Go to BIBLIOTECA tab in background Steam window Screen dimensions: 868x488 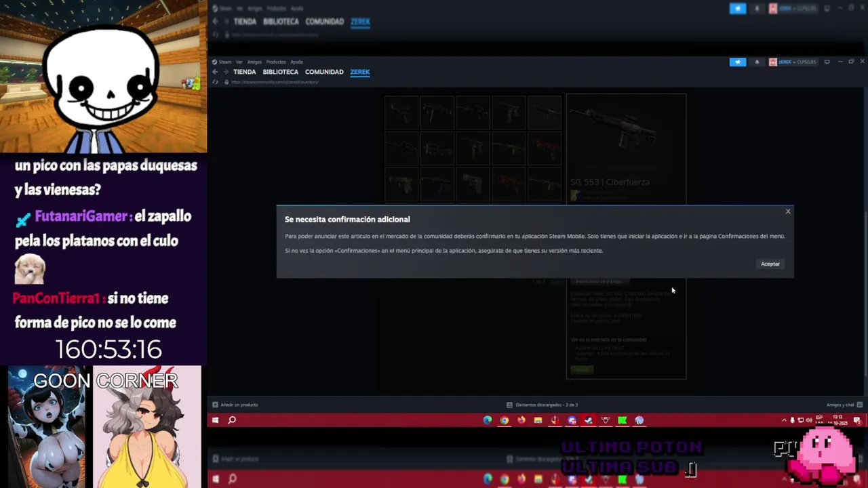281,22
